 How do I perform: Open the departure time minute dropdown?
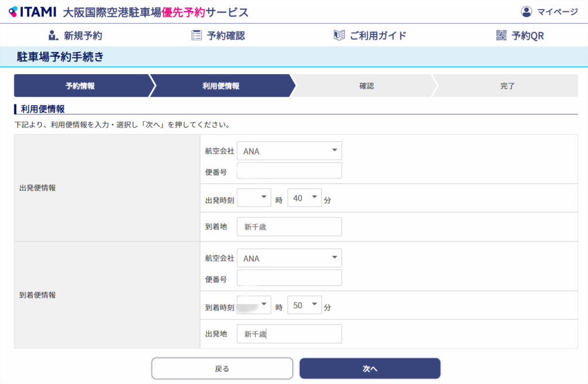[x=304, y=198]
